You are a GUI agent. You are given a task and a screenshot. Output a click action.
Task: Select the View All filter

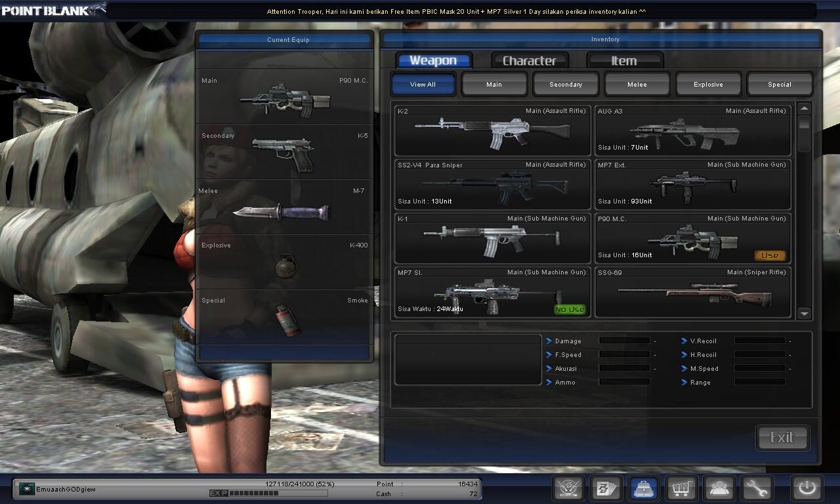423,84
